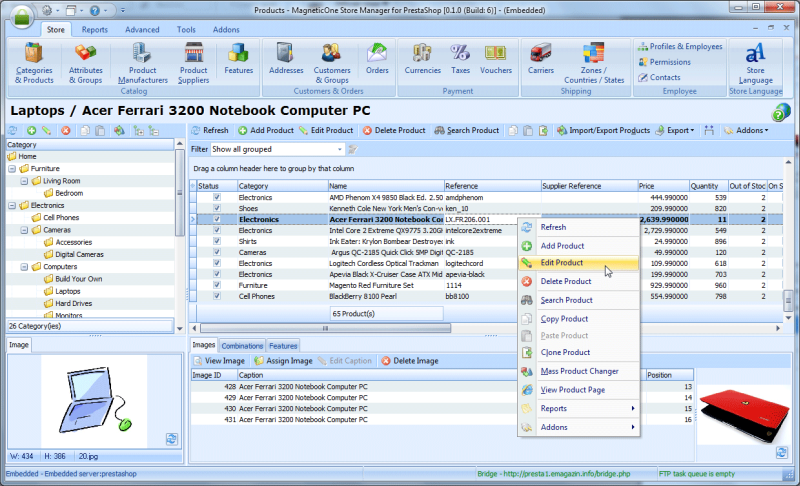
Task: Toggle status checkbox for Logitech Cordless Trackman row
Action: click(217, 263)
